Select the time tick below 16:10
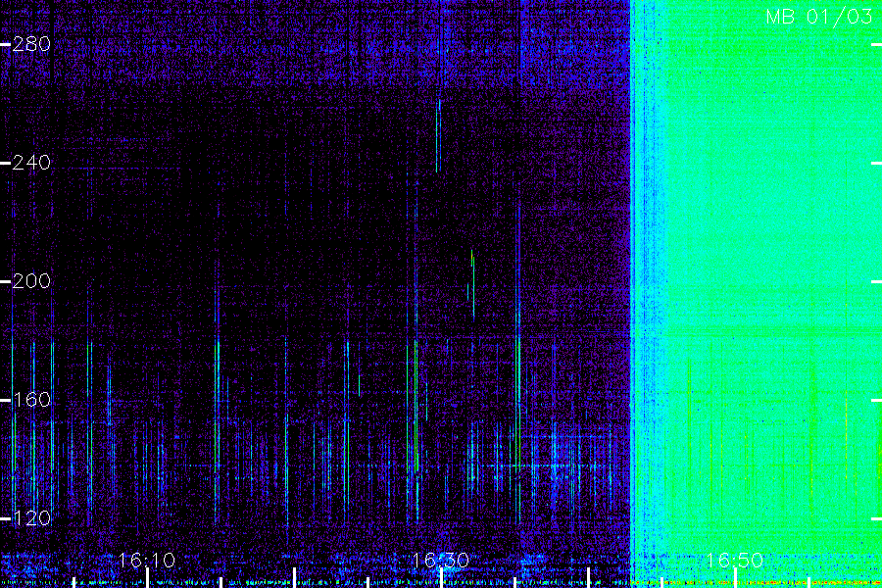882x588 pixels. [147, 578]
